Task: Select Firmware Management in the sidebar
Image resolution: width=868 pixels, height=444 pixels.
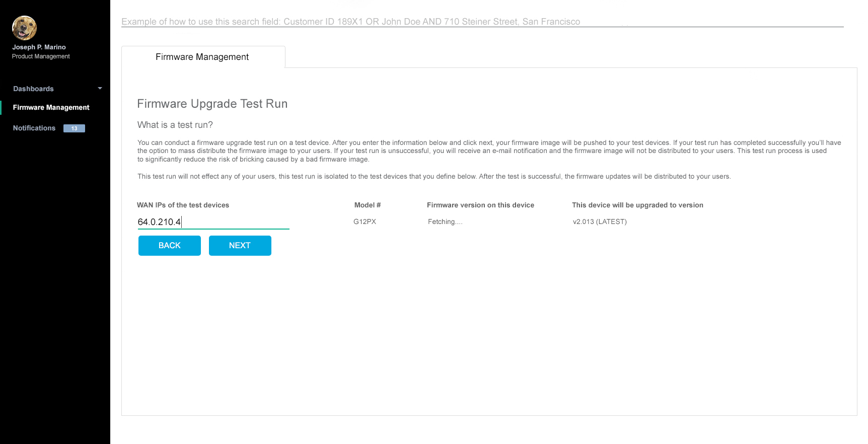Action: pos(51,108)
